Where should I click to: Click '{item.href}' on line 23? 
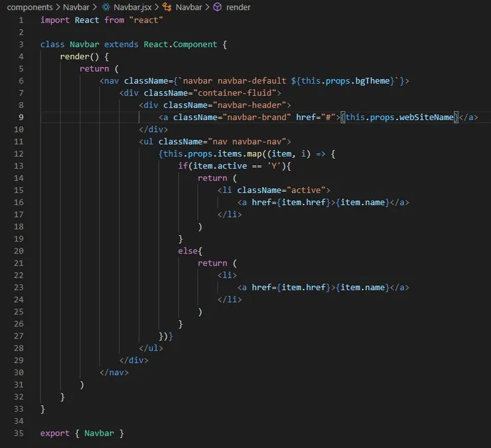click(x=303, y=287)
